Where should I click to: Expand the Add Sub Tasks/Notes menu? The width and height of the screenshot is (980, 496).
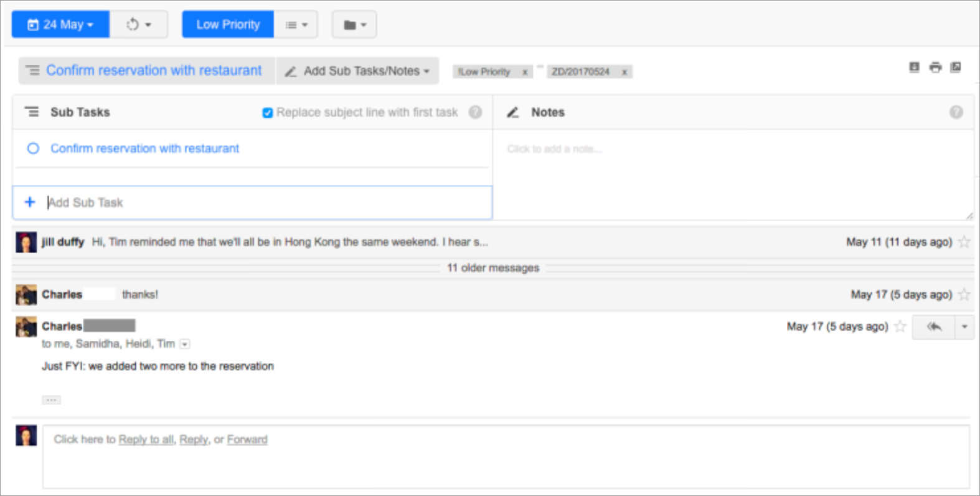[357, 71]
